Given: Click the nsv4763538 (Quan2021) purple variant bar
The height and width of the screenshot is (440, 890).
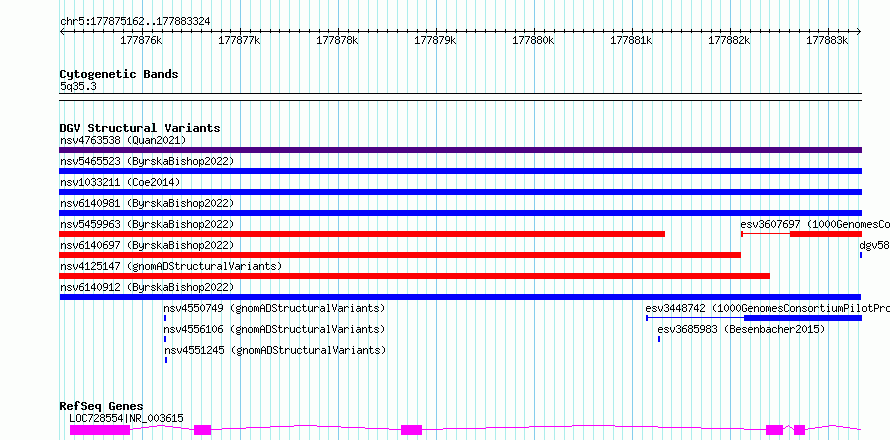Looking at the screenshot, I should 460,150.
